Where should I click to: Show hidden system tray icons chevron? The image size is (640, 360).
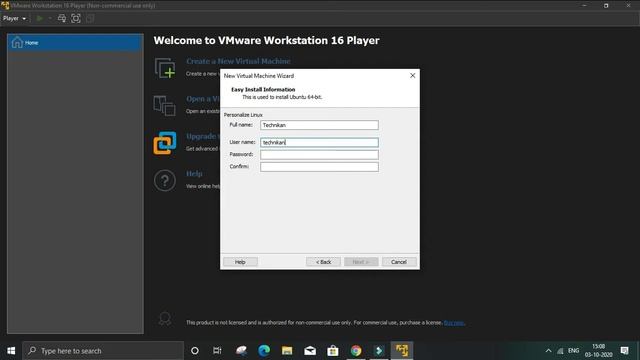[x=548, y=351]
